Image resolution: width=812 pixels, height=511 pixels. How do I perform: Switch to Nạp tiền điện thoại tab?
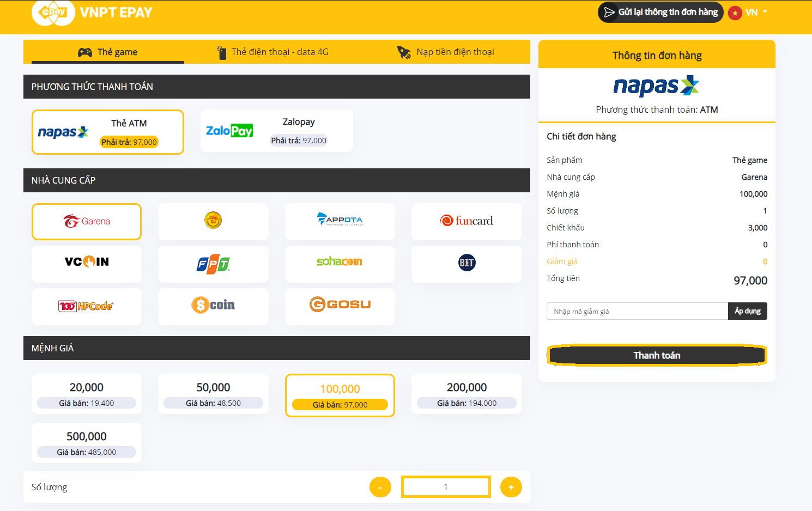(446, 52)
